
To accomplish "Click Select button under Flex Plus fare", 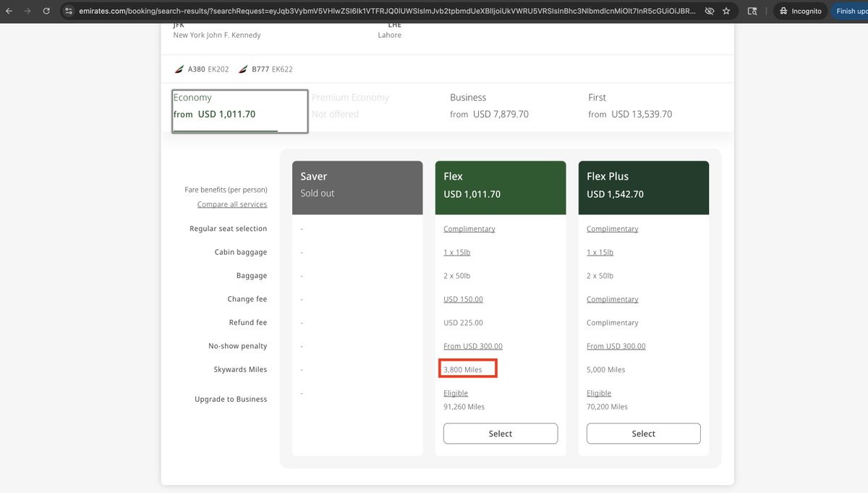I will (644, 434).
